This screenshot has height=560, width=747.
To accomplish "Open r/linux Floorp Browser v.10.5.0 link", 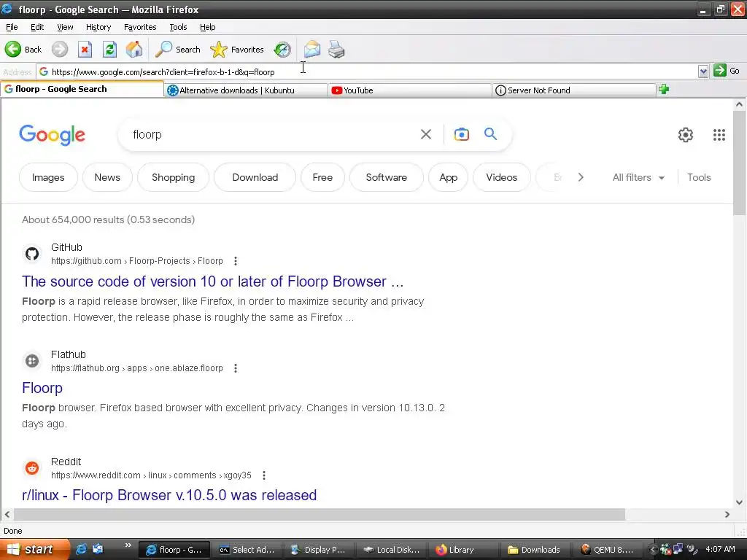I will coord(169,495).
